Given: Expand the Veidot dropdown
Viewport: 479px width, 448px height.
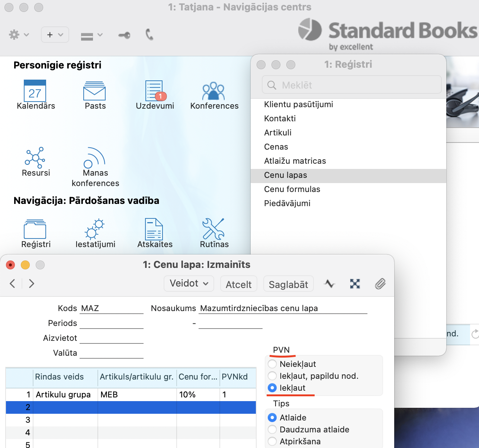Looking at the screenshot, I should [x=189, y=284].
